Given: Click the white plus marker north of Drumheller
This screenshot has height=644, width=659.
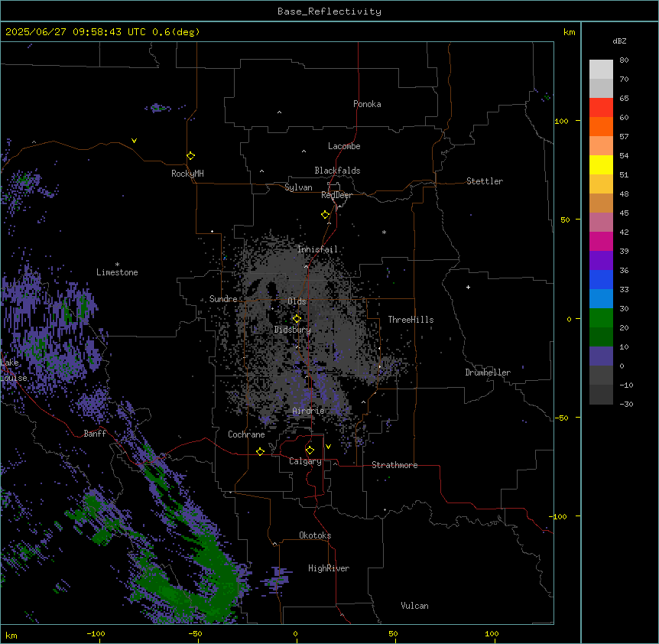Looking at the screenshot, I should coord(468,287).
